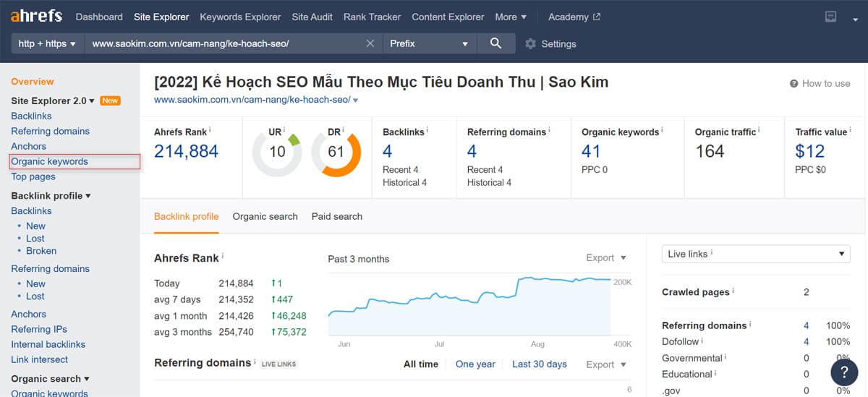Screen dimensions: 868x397
Task: Open Settings gear icon
Action: 530,43
